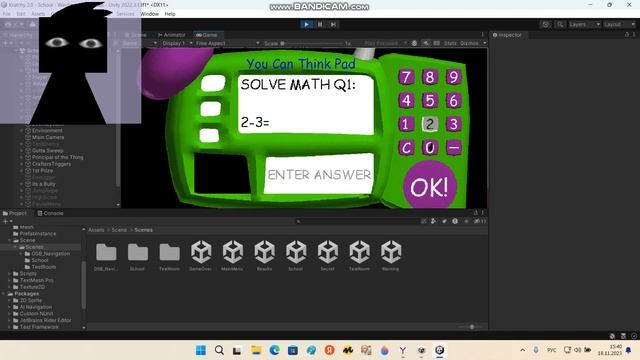640x360 pixels.
Task: Switch to the Animator tab
Action: 171,35
